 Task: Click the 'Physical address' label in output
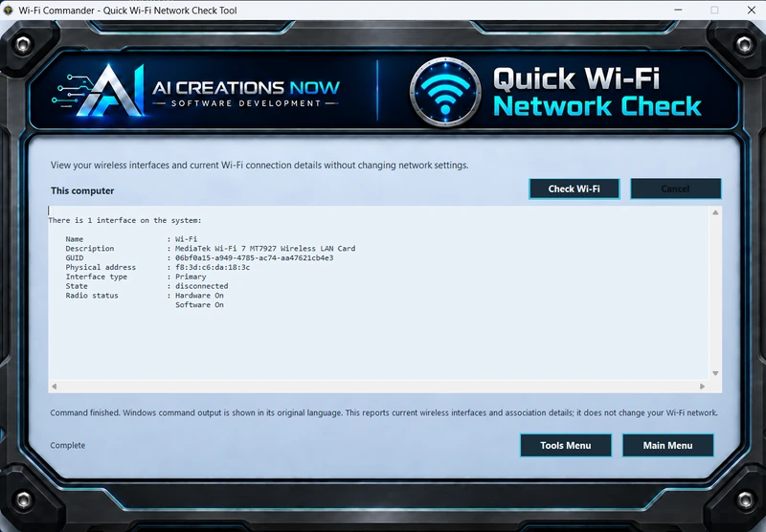click(101, 268)
